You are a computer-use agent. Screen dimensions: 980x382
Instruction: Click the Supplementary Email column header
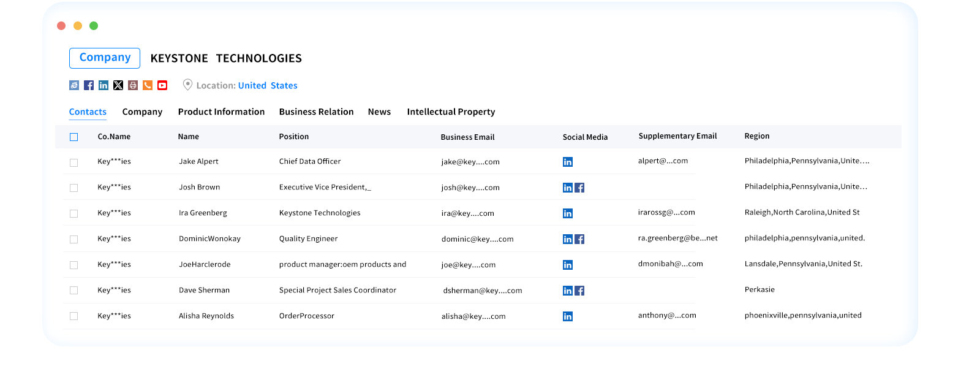[x=677, y=136]
